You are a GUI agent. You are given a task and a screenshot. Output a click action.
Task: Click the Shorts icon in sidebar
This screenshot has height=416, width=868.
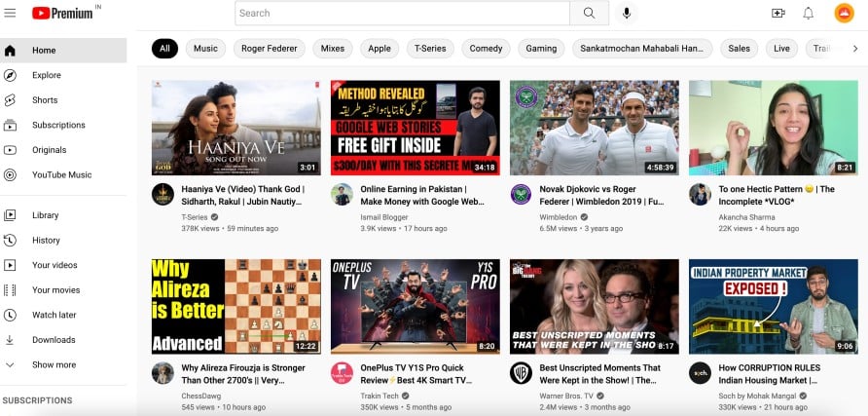tap(10, 100)
